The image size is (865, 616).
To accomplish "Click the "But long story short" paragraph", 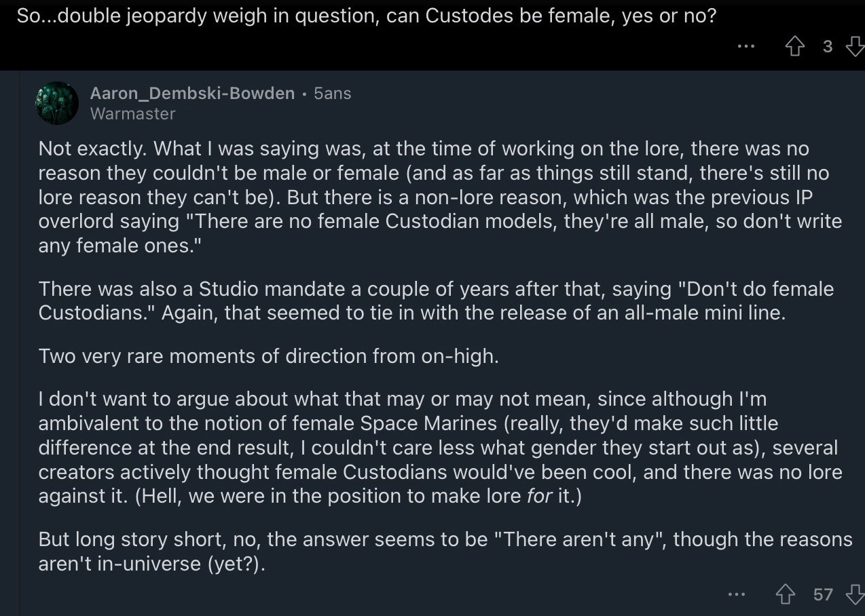I will point(435,551).
